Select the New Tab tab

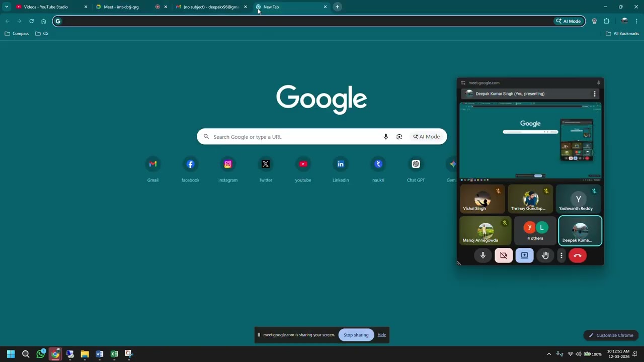pos(292,7)
